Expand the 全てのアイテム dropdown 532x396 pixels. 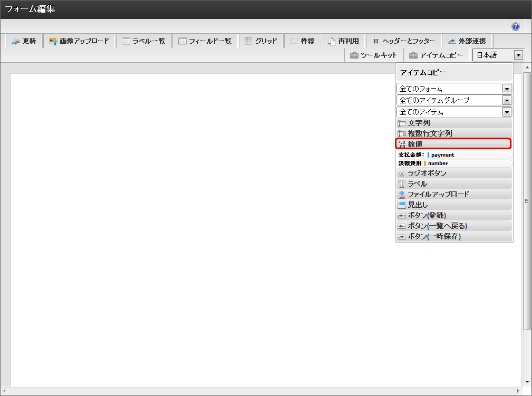coord(454,112)
